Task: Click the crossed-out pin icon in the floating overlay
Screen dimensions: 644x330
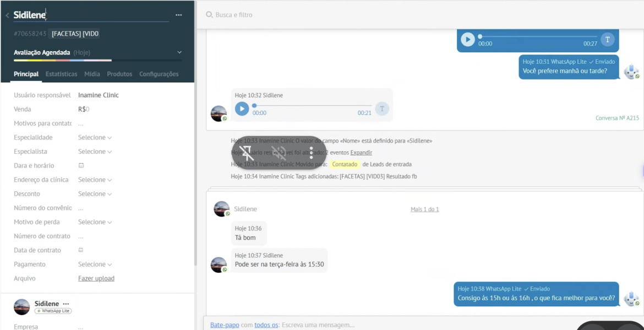Action: [247, 152]
